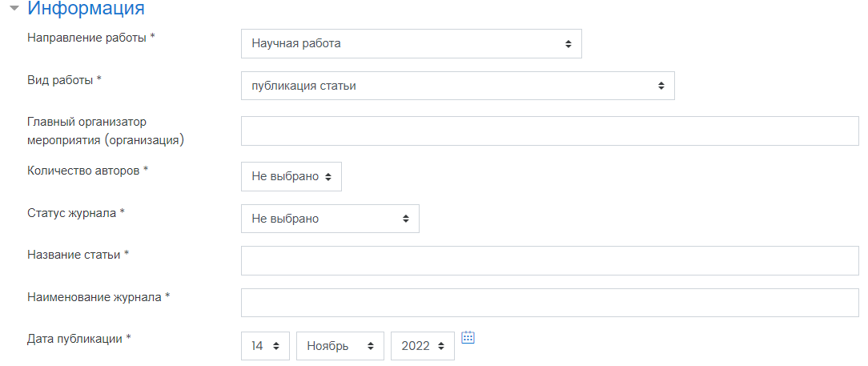This screenshot has width=868, height=366.
Task: Click the required asterisk beside Статус журнала
Action: tap(123, 212)
